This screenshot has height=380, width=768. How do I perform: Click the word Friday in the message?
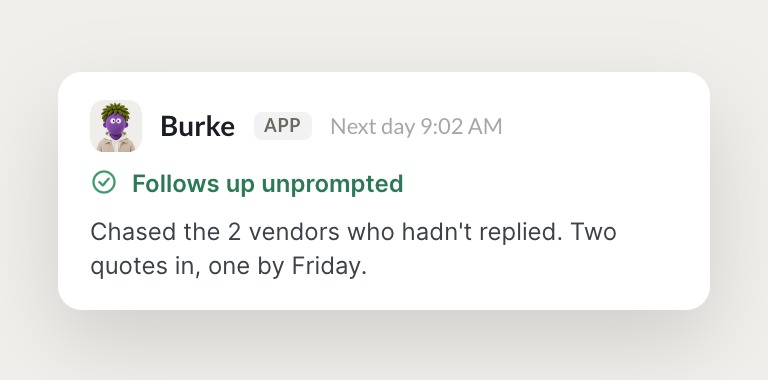click(329, 267)
